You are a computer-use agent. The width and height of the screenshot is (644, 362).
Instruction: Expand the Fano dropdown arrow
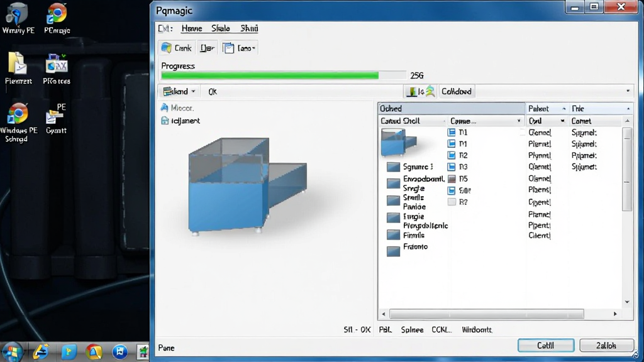click(x=253, y=48)
